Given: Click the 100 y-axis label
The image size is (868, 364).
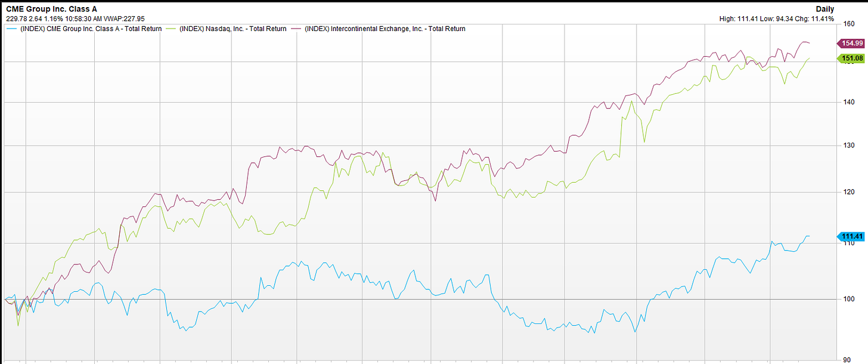Looking at the screenshot, I should 849,299.
